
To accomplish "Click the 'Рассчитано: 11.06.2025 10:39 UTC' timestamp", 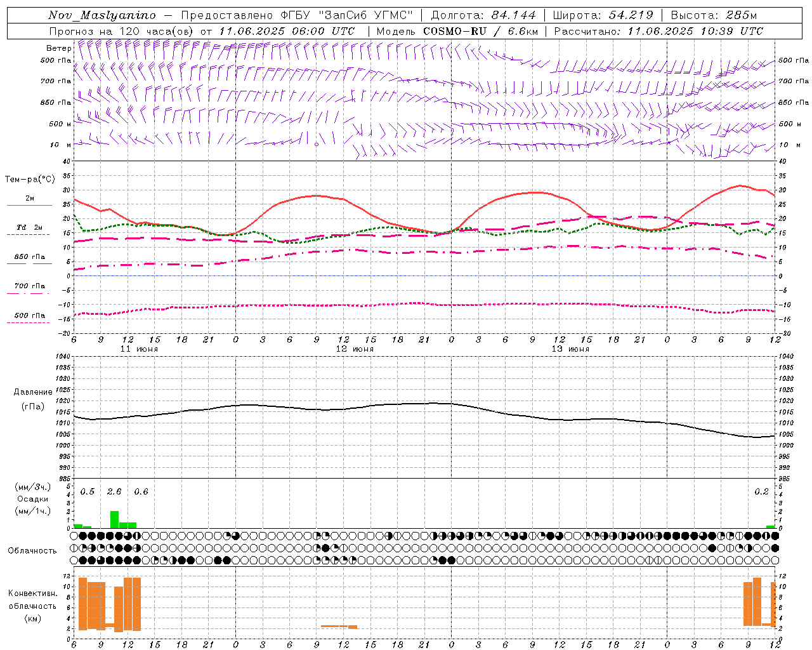I will 658,31.
